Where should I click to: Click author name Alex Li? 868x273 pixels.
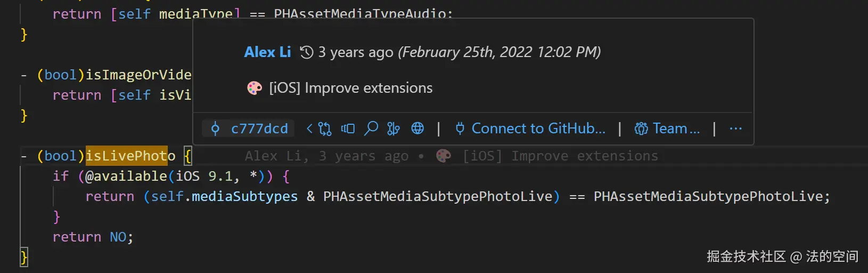tap(267, 52)
